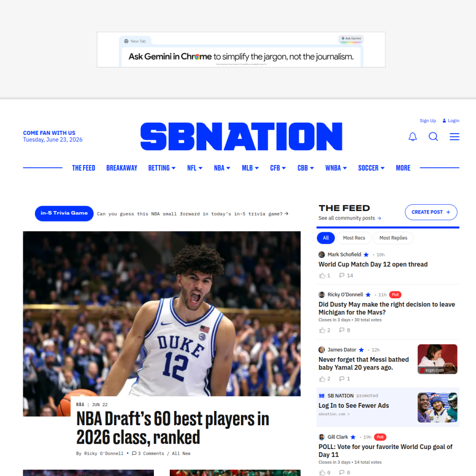Click the Create Post button

pyautogui.click(x=431, y=212)
